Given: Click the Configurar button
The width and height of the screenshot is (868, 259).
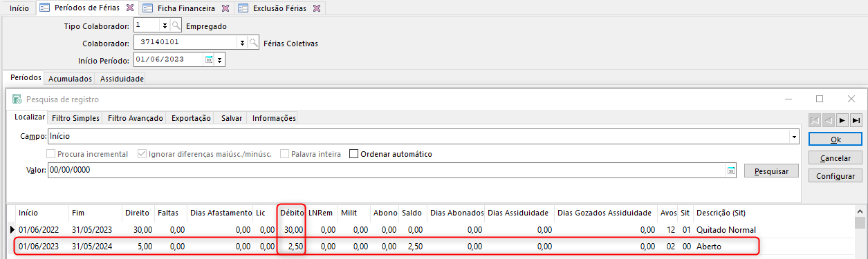Looking at the screenshot, I should (835, 176).
